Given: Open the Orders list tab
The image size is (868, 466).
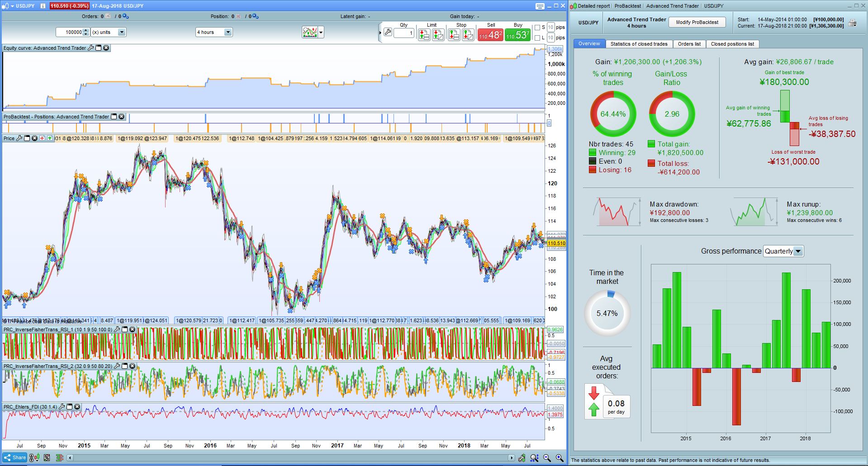Looking at the screenshot, I should coord(689,44).
